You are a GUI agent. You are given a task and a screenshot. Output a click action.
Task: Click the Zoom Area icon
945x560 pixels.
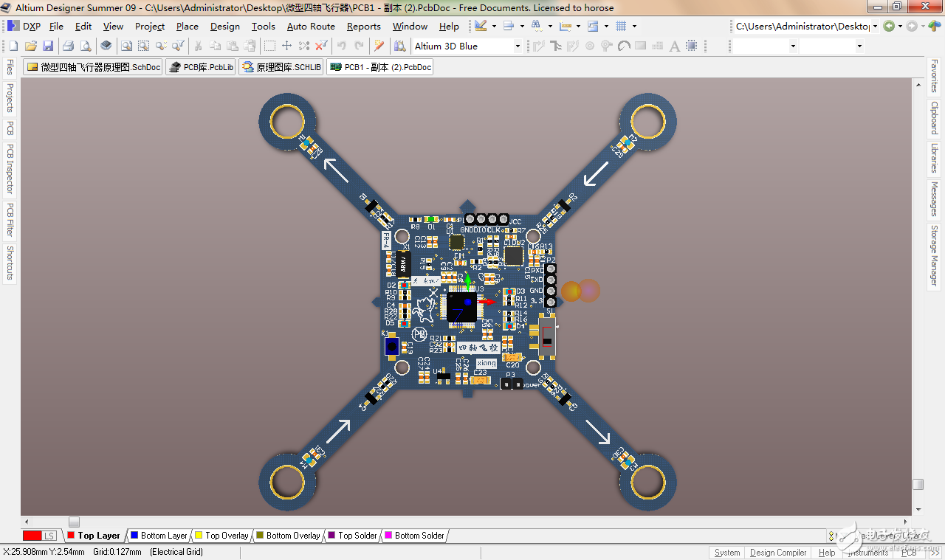(x=143, y=46)
